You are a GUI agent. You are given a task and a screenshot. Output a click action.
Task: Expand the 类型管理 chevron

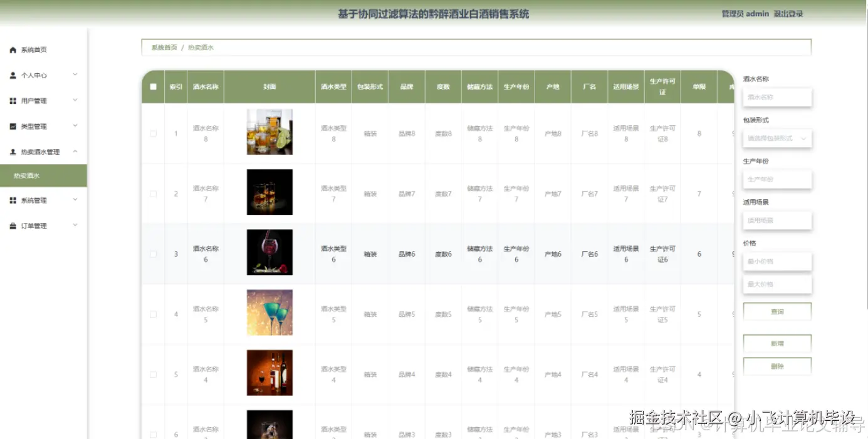(x=75, y=126)
